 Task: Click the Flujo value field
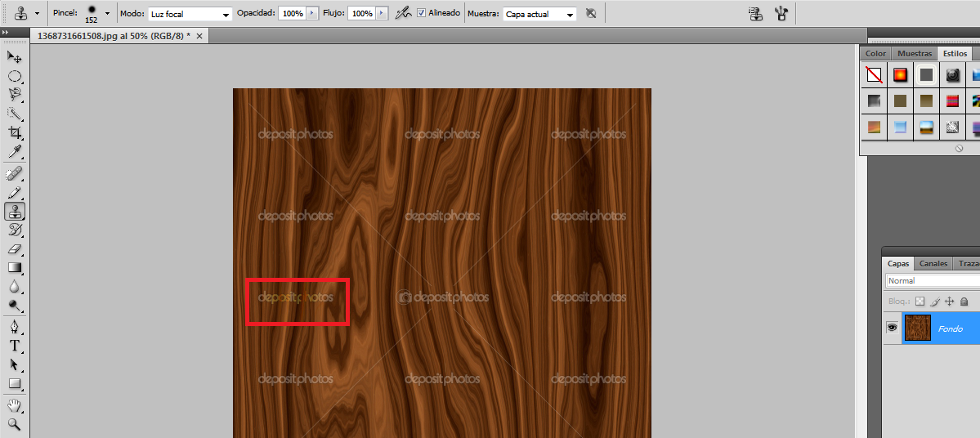pyautogui.click(x=361, y=13)
